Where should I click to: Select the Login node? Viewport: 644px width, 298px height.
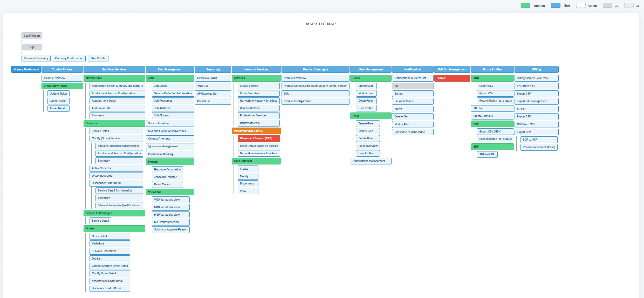(32, 47)
